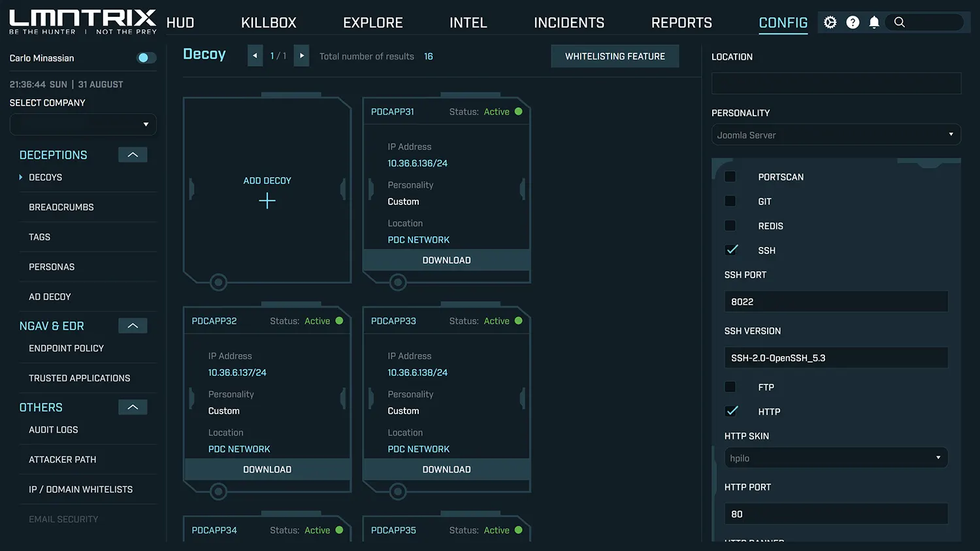Download the PDCAPP31 decoy
980x551 pixels.
coord(447,260)
